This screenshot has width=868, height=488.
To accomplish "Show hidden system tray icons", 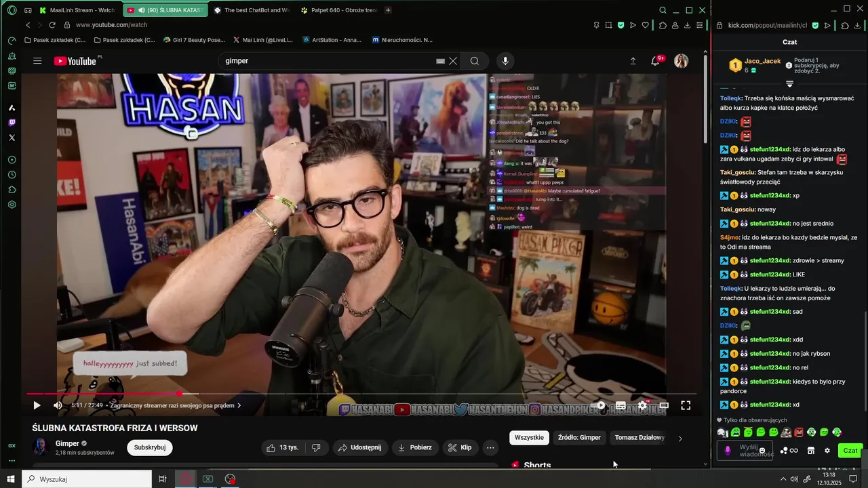I will (x=783, y=479).
